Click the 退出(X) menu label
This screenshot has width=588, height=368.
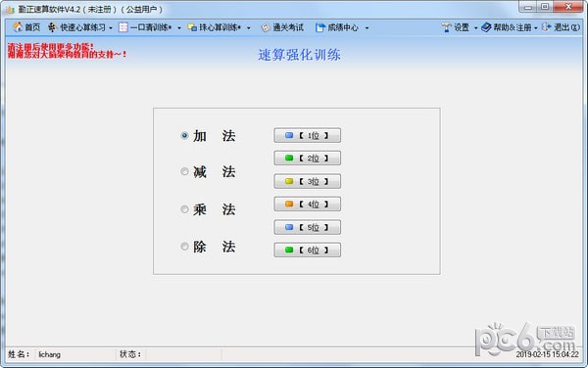pyautogui.click(x=567, y=27)
